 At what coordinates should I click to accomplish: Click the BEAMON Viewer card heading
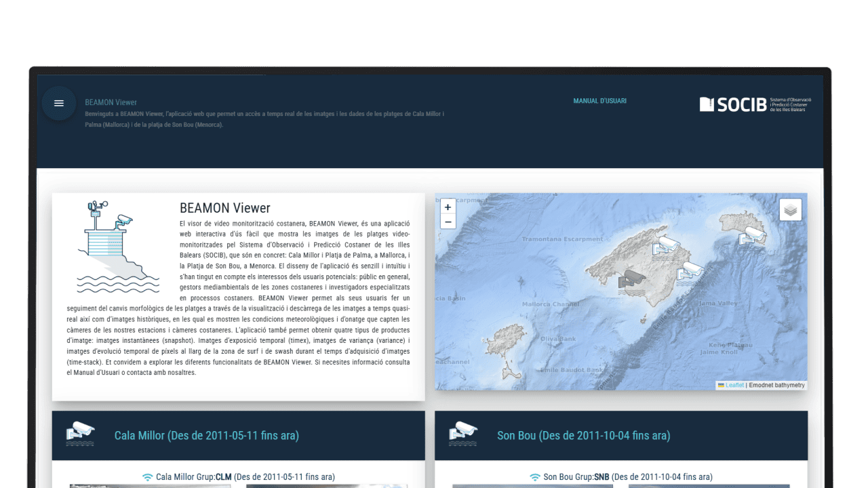click(x=225, y=208)
